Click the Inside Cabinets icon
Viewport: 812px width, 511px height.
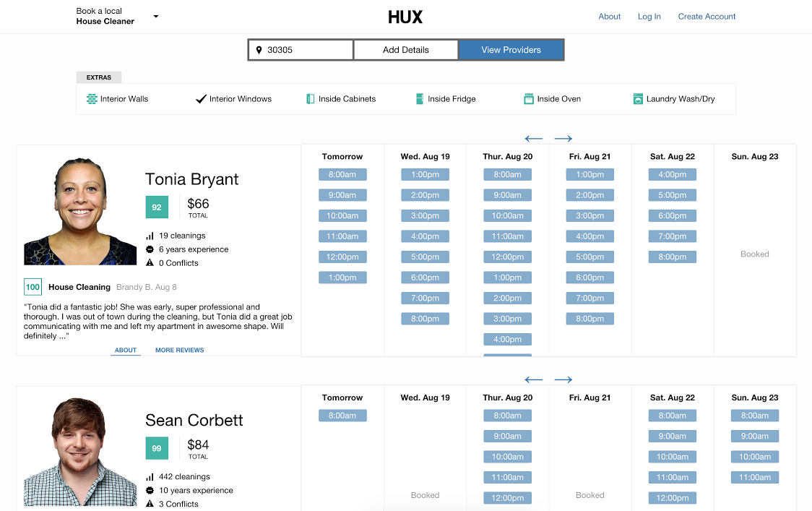(x=311, y=99)
